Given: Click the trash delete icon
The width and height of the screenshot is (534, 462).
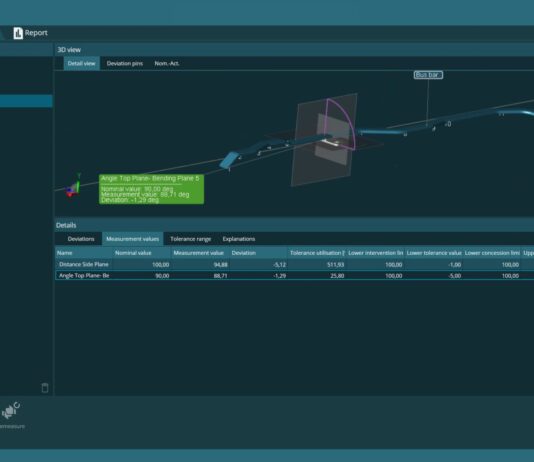Looking at the screenshot, I should coord(45,387).
